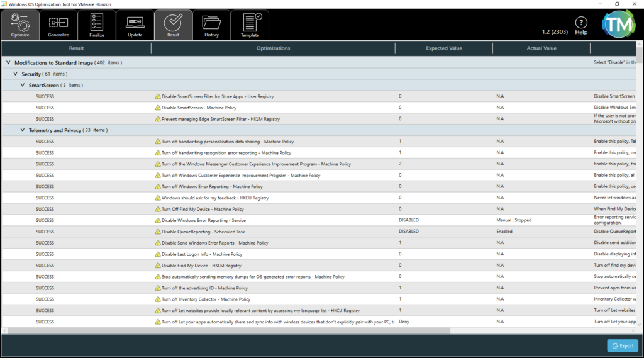This screenshot has height=358, width=644.
Task: Click warning icon beside Disable SmartScreen - Machine Policy
Action: 158,108
